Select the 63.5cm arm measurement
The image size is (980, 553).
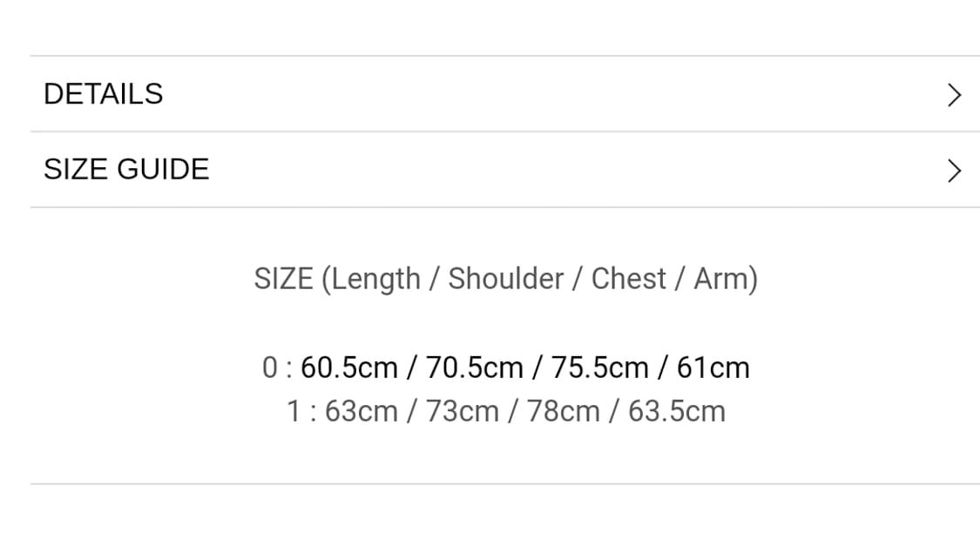[676, 411]
